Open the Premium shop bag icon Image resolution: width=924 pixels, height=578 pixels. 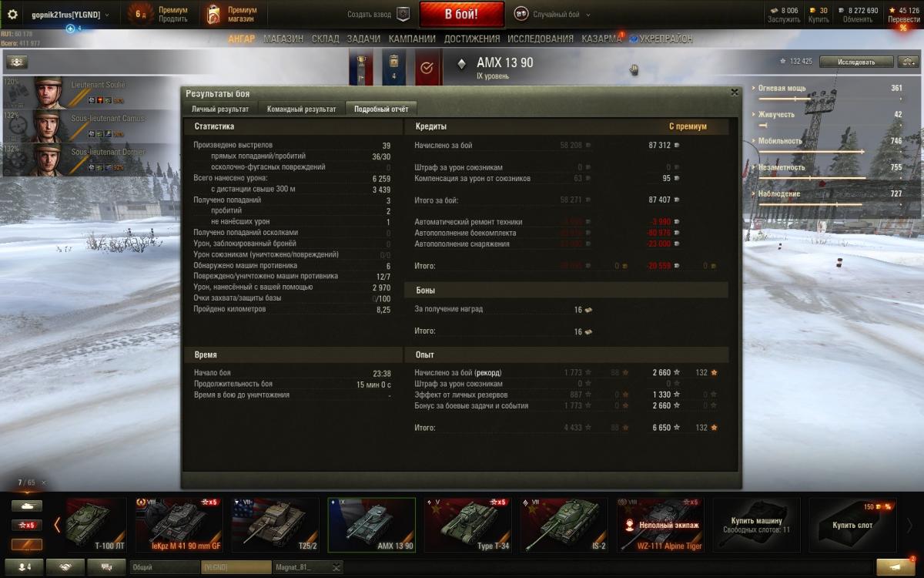pyautogui.click(x=214, y=14)
